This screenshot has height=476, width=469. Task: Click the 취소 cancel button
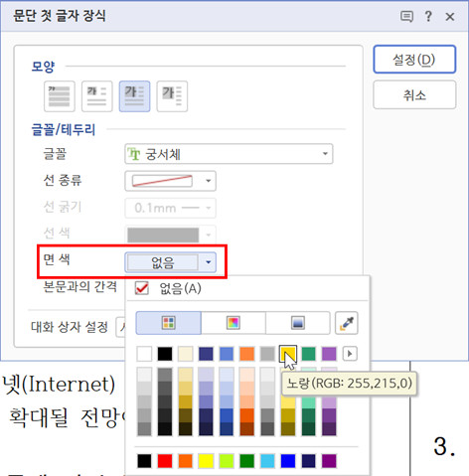pos(414,95)
